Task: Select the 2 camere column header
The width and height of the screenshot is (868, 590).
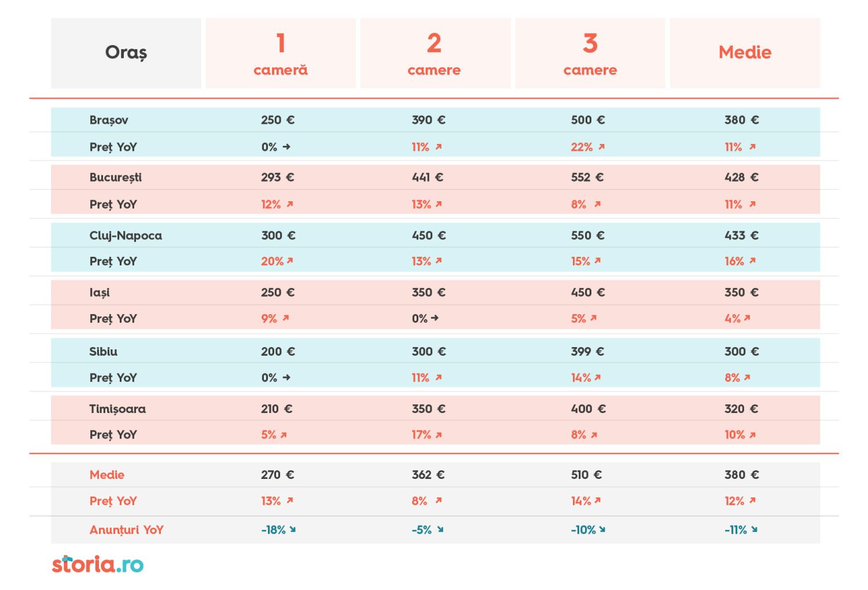Action: click(435, 53)
